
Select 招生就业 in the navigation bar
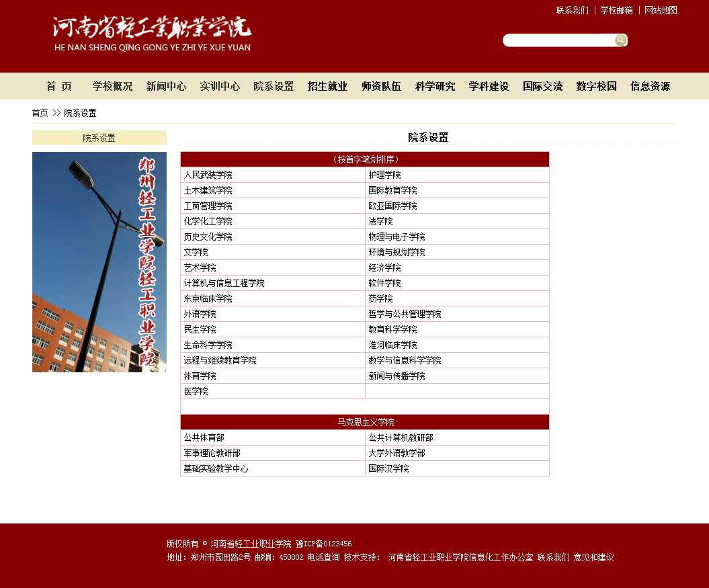tap(327, 86)
